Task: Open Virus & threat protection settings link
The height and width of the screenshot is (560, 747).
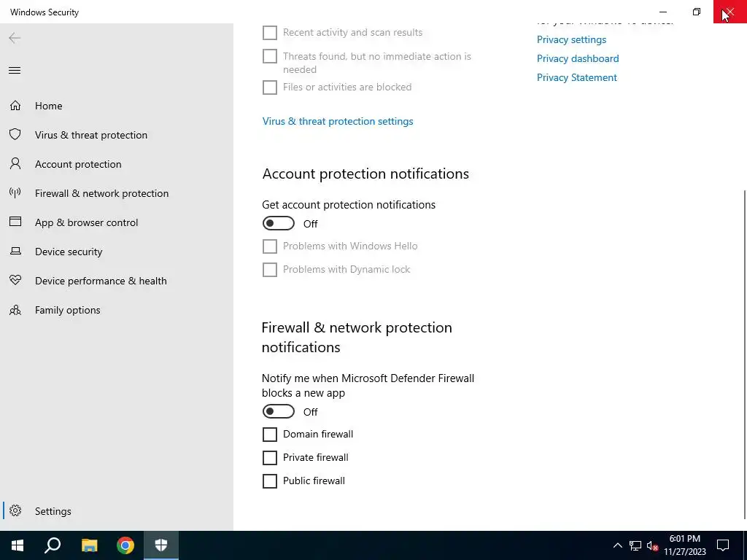Action: tap(338, 121)
